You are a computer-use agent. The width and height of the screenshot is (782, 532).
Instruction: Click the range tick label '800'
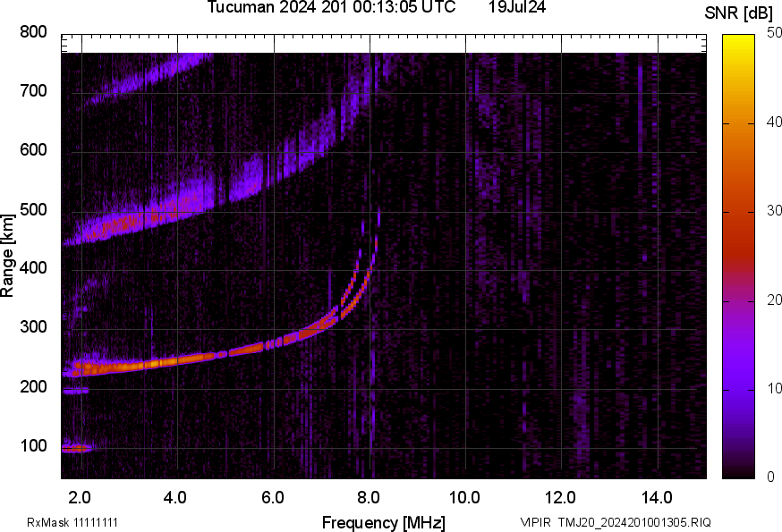[x=33, y=32]
